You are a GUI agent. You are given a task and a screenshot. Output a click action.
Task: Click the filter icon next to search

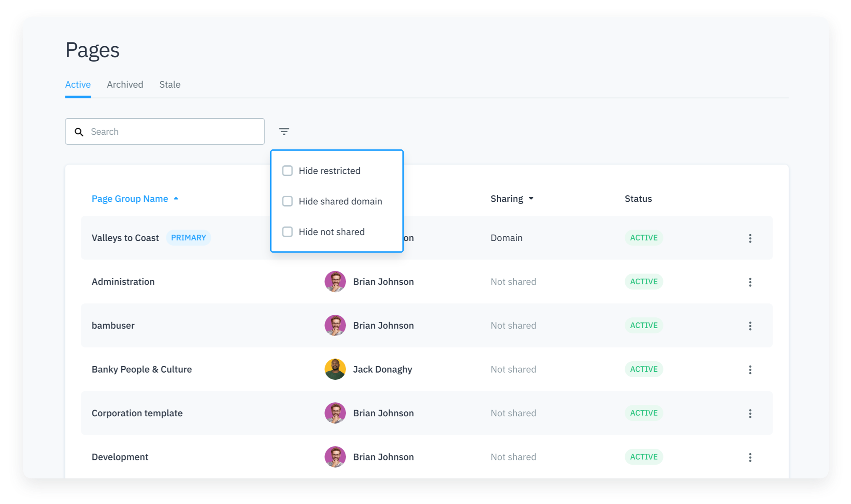point(284,131)
